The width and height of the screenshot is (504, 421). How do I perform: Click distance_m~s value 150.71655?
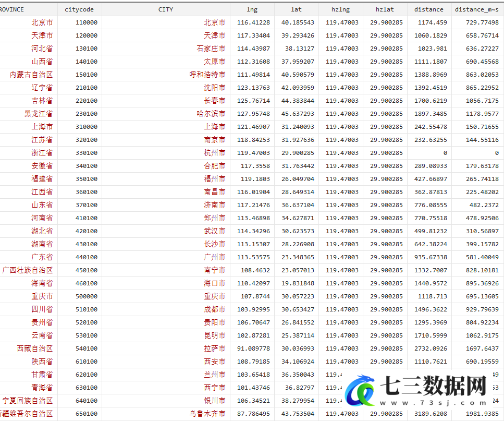[483, 127]
